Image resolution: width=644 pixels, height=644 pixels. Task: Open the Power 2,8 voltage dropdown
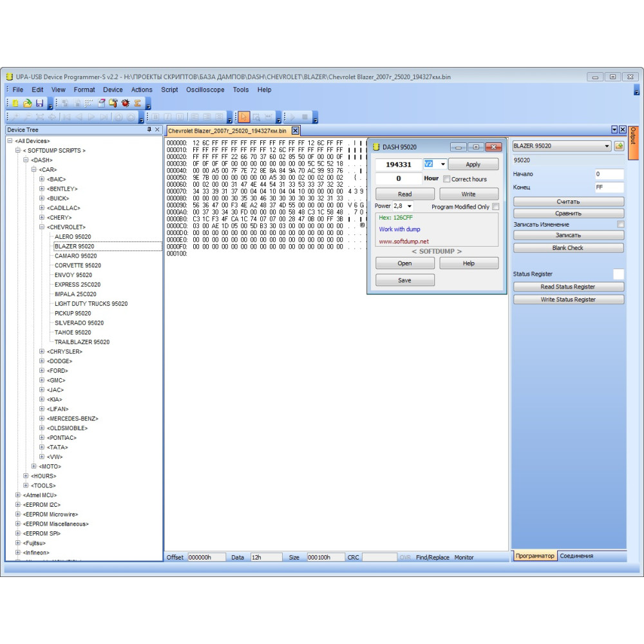click(x=410, y=206)
